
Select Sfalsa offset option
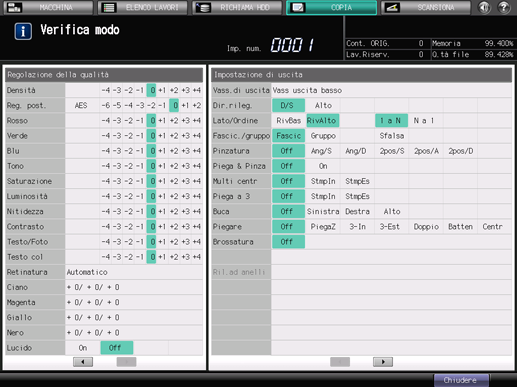point(391,136)
